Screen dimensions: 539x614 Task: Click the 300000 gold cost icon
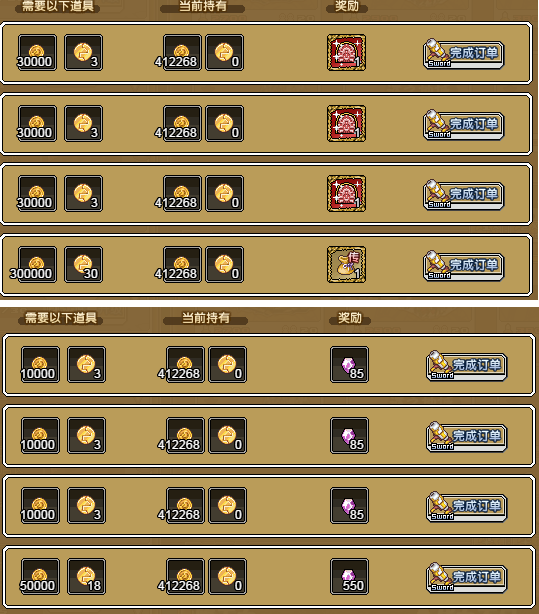(37, 265)
